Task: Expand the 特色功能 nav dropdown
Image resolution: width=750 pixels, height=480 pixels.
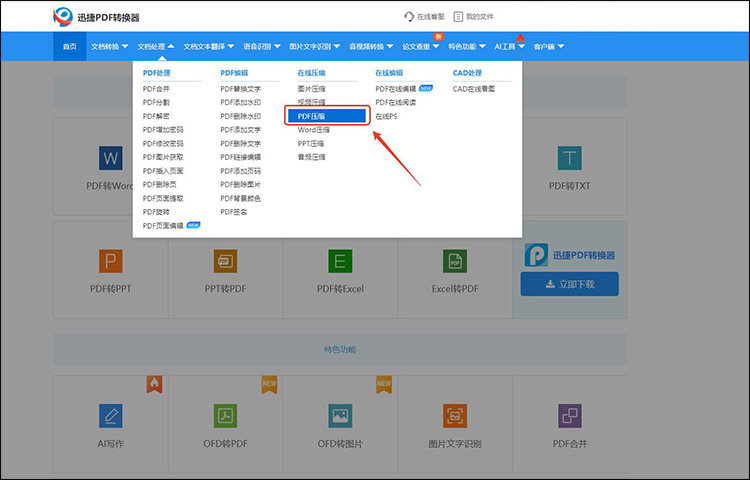Action: [x=467, y=46]
